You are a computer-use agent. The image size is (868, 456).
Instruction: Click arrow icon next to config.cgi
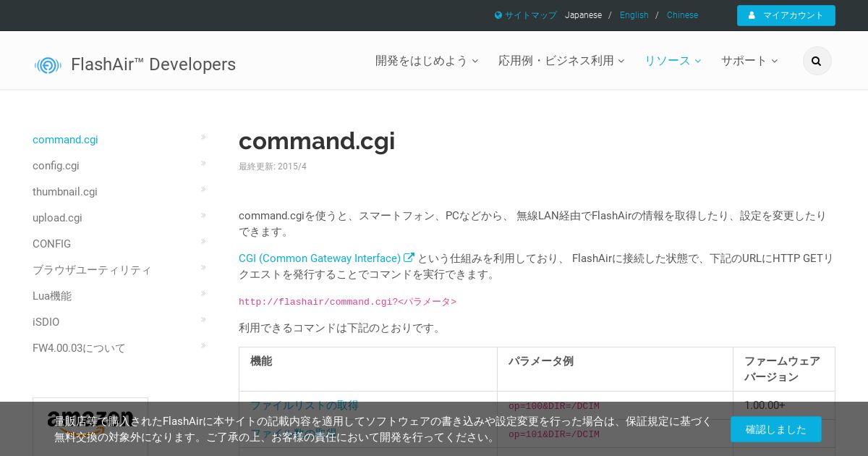click(x=203, y=164)
